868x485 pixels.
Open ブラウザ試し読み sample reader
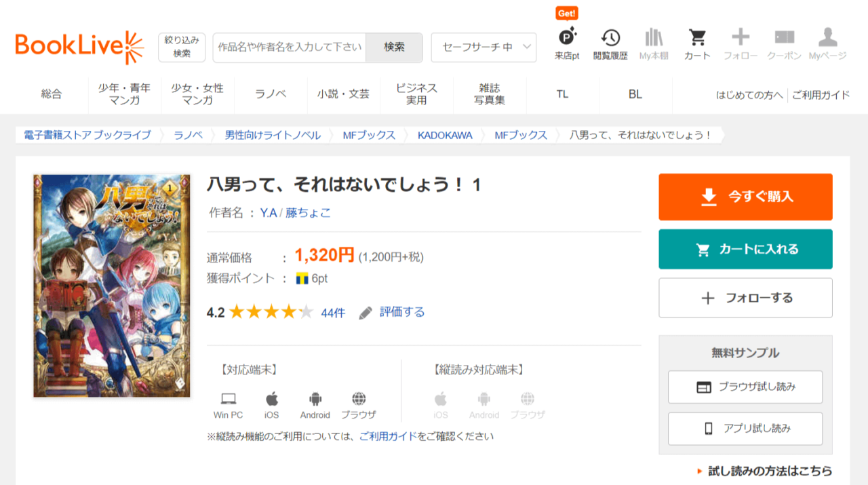pos(745,387)
